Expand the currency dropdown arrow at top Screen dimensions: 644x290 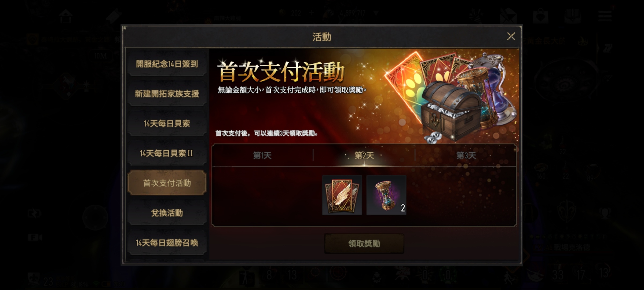point(376,13)
